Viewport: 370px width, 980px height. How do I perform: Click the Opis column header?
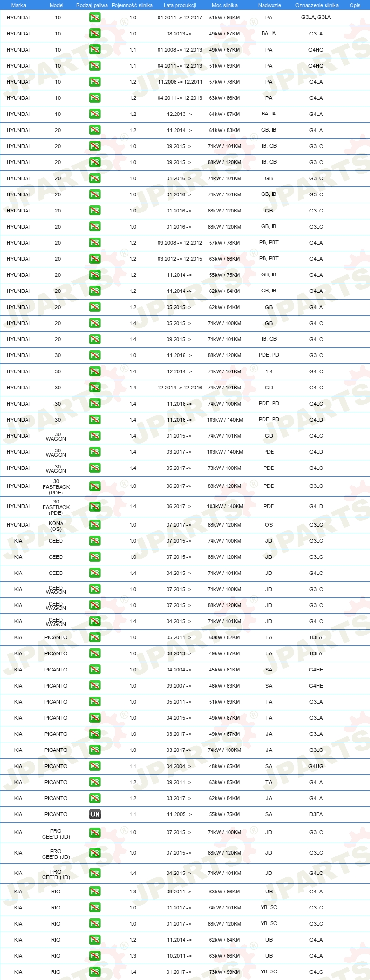355,5
